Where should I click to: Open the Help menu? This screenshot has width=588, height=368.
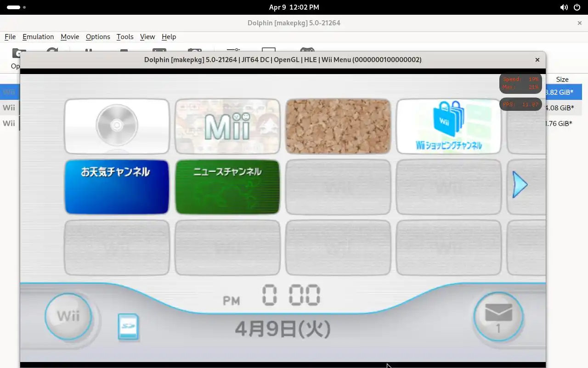tap(169, 37)
